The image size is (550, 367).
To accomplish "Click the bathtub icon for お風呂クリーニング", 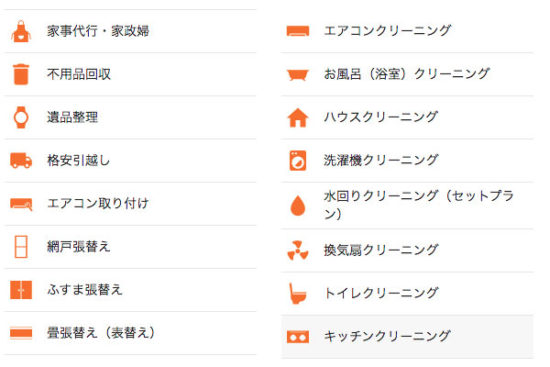I will (298, 74).
